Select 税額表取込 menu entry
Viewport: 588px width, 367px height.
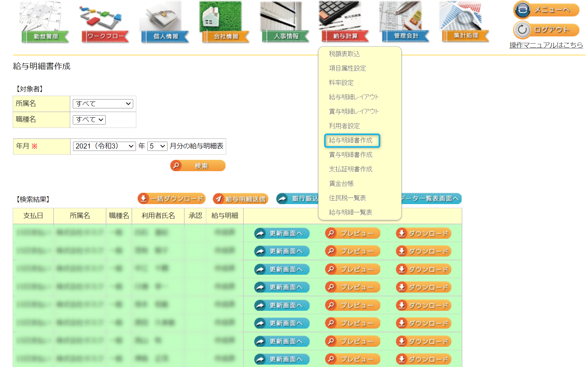pyautogui.click(x=344, y=54)
